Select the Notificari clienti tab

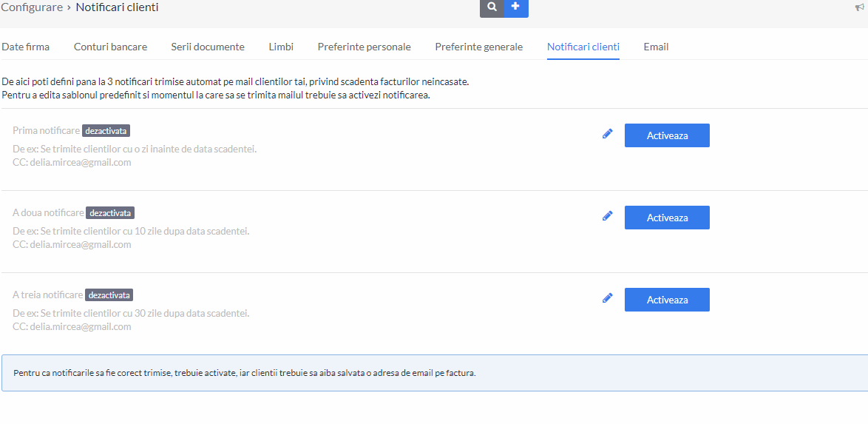583,47
